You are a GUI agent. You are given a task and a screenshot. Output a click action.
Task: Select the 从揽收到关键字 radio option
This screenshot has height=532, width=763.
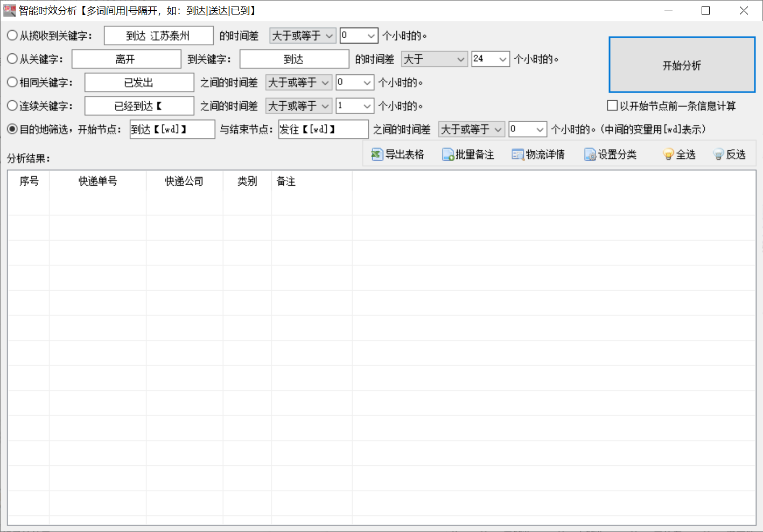pyautogui.click(x=12, y=36)
